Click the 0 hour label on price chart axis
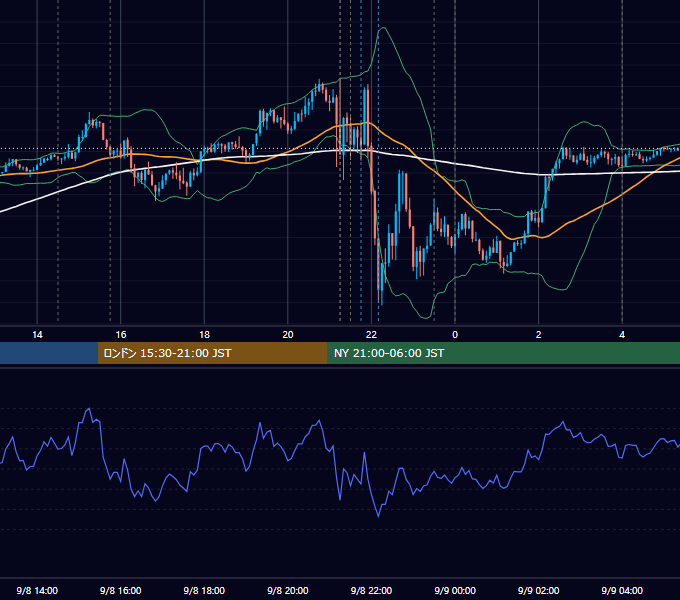 [x=455, y=335]
